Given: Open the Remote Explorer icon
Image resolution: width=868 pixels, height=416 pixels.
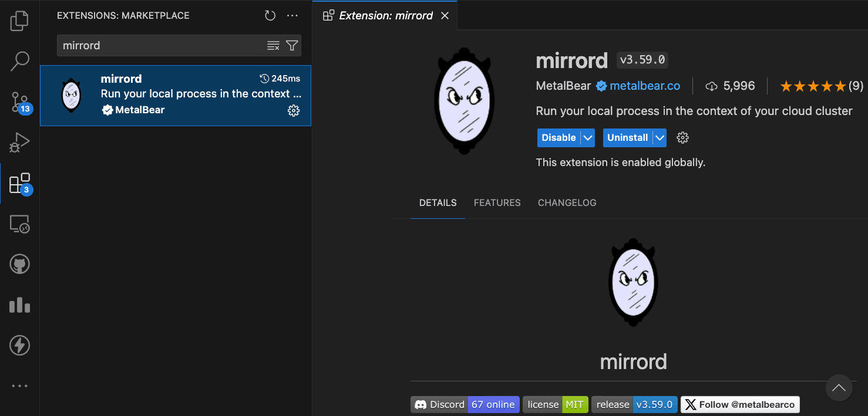Looking at the screenshot, I should tap(19, 224).
